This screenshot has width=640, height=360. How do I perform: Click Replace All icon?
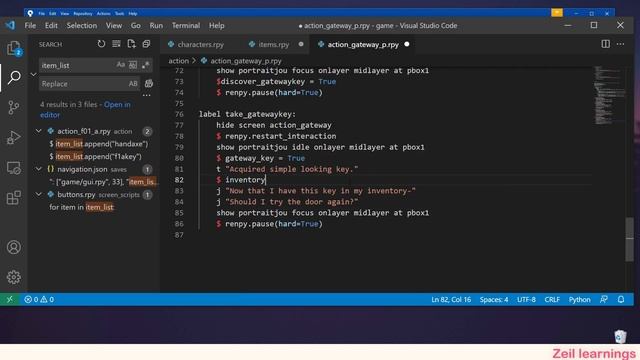tap(149, 84)
